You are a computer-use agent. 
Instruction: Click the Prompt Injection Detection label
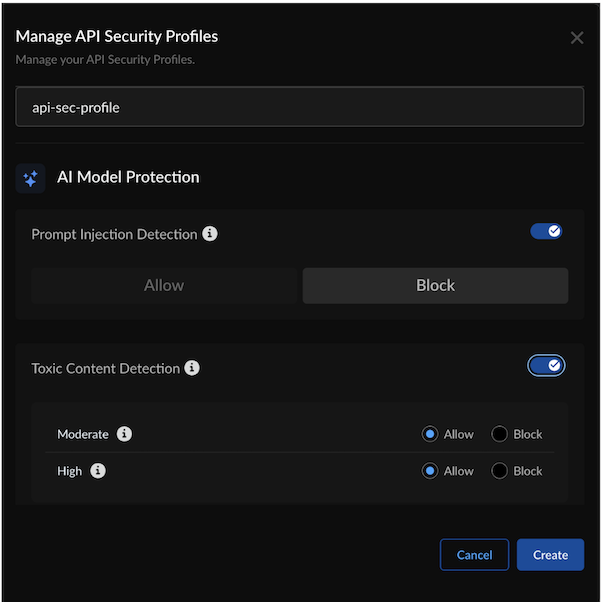tap(114, 234)
